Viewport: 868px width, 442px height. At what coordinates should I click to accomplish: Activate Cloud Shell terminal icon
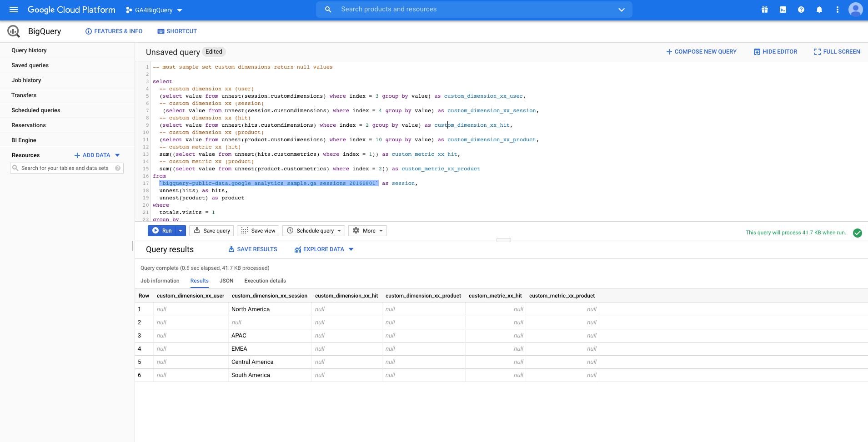tap(783, 10)
